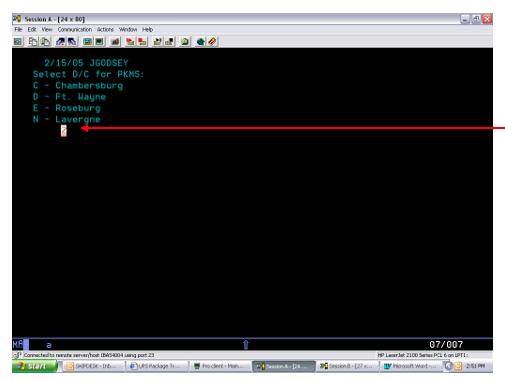This screenshot has height=380, width=505.
Task: Click the 'E - Roseburg' option line
Action: [x=66, y=108]
